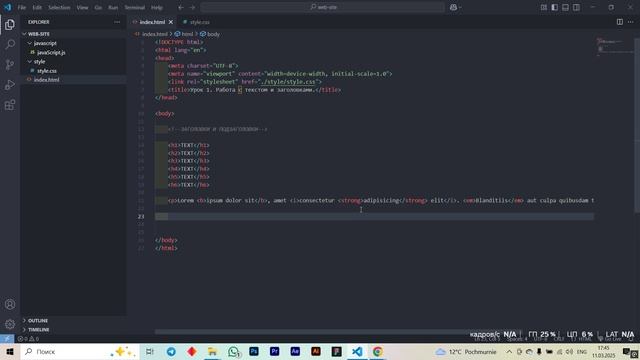Open Illustrator from the taskbar
The width and height of the screenshot is (640, 360).
click(x=316, y=351)
